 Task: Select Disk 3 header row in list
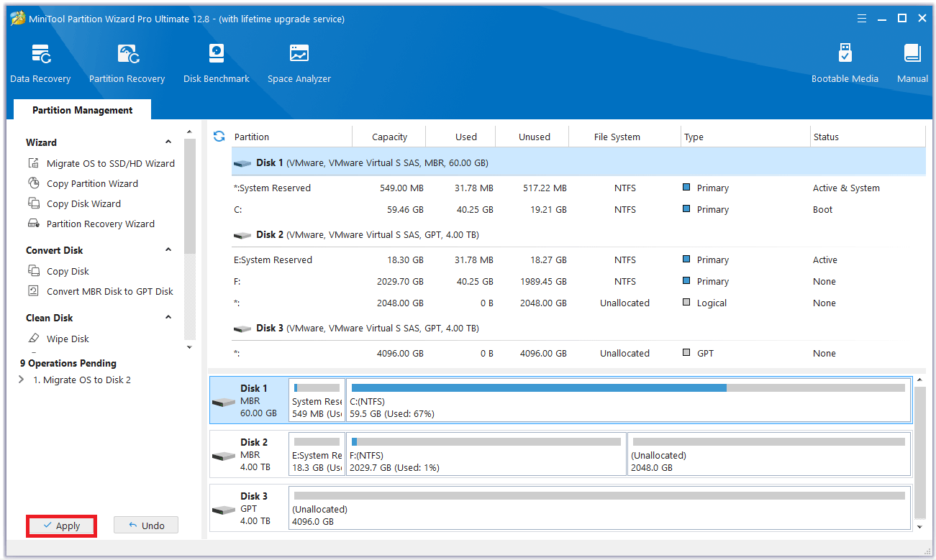pyautogui.click(x=578, y=328)
